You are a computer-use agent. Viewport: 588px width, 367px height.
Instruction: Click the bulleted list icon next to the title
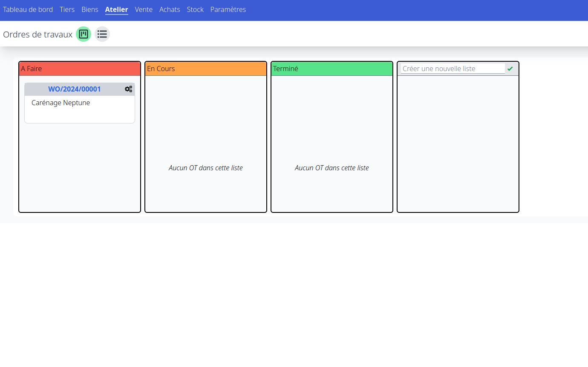click(x=102, y=34)
